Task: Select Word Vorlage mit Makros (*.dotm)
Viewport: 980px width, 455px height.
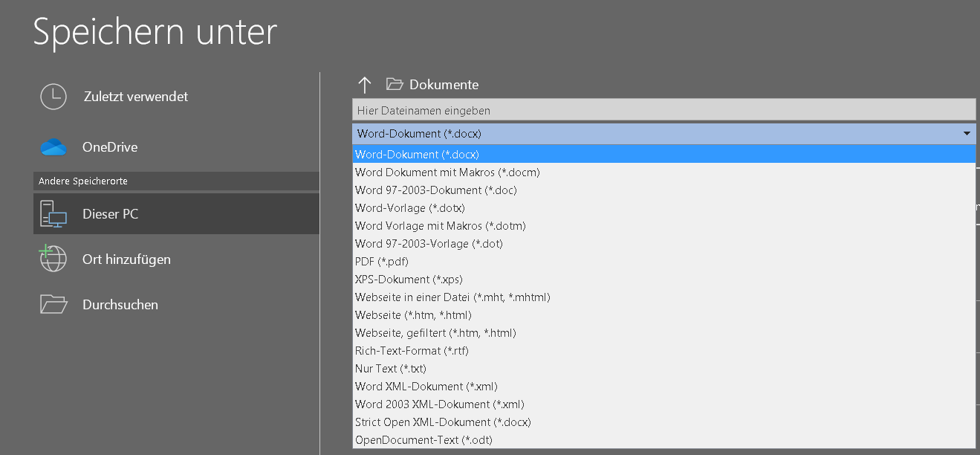Action: point(663,226)
